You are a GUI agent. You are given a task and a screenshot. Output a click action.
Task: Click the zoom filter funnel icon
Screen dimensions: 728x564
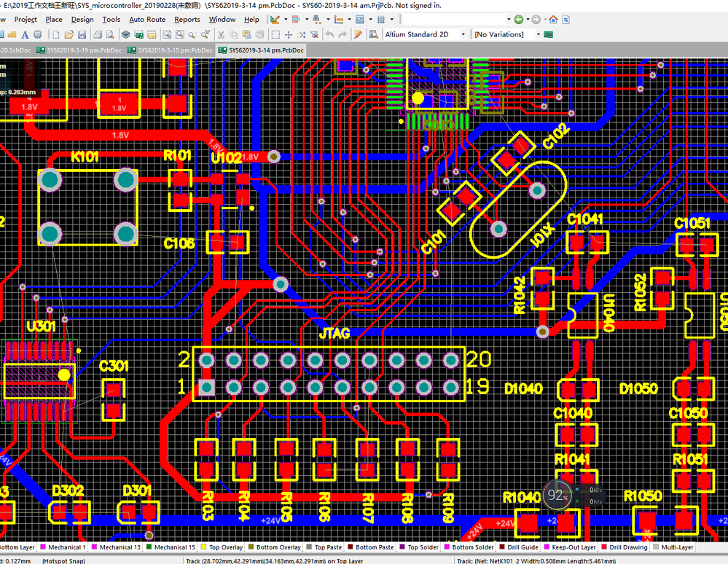click(206, 34)
